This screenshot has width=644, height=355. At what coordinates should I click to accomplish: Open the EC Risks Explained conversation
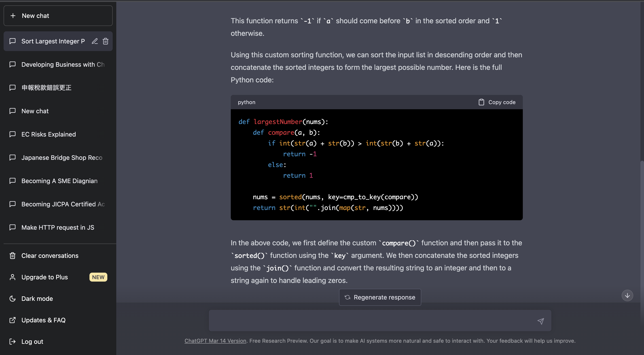click(49, 134)
